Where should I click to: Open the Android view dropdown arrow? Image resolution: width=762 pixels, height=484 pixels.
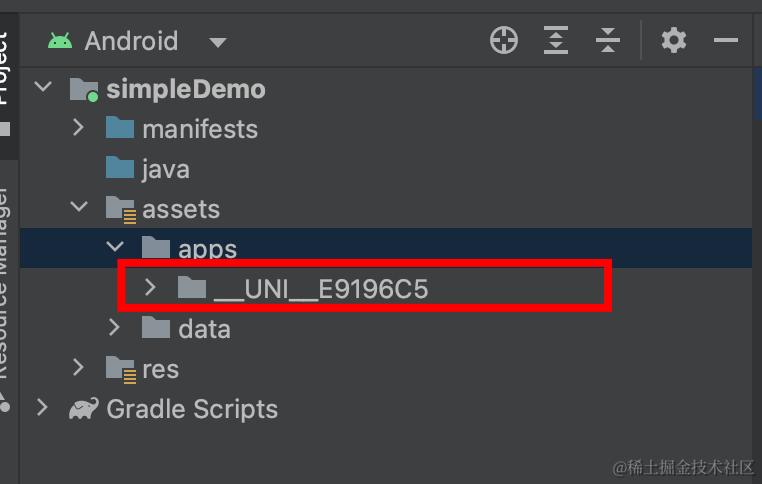pos(217,43)
